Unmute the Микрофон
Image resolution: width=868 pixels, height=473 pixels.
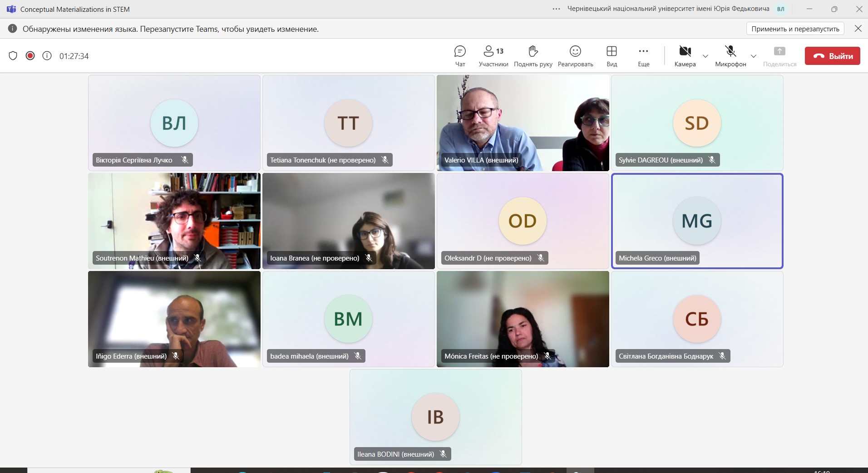[730, 56]
